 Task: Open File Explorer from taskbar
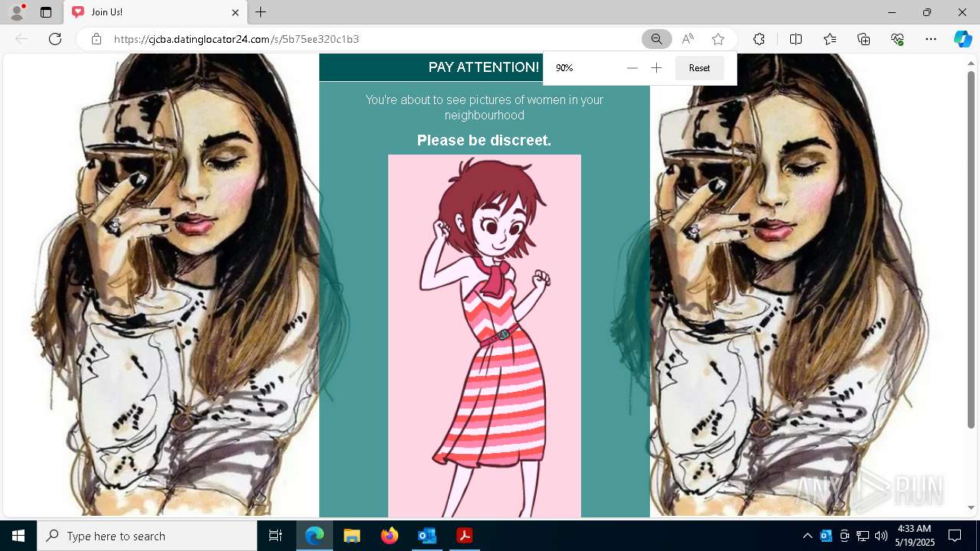pyautogui.click(x=351, y=536)
